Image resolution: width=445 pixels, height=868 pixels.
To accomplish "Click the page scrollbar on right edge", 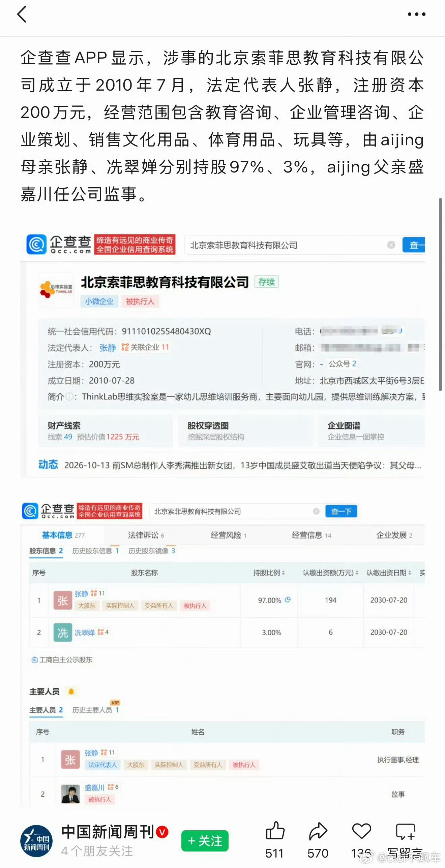I will click(440, 294).
